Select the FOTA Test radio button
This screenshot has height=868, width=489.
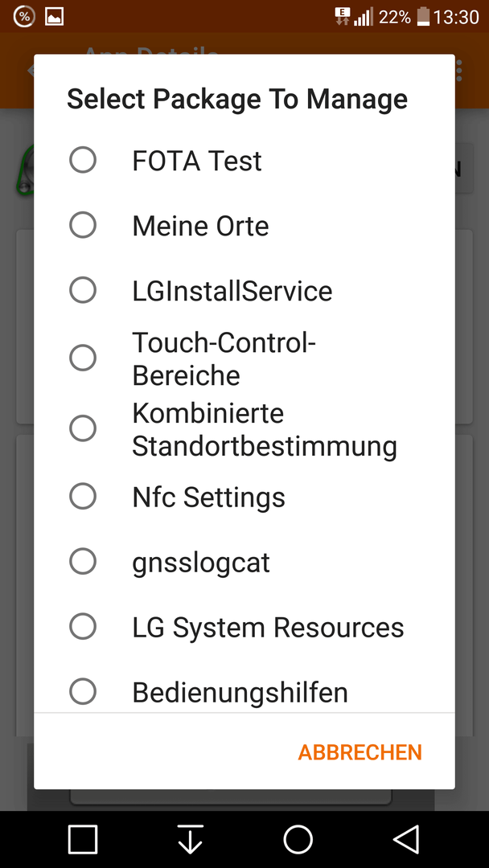coord(83,160)
